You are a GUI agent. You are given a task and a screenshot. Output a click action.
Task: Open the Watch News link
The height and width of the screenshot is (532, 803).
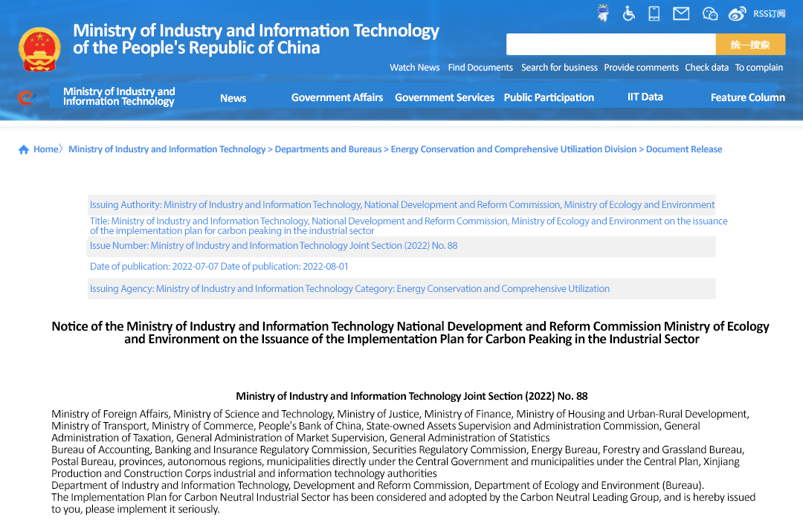click(x=414, y=68)
